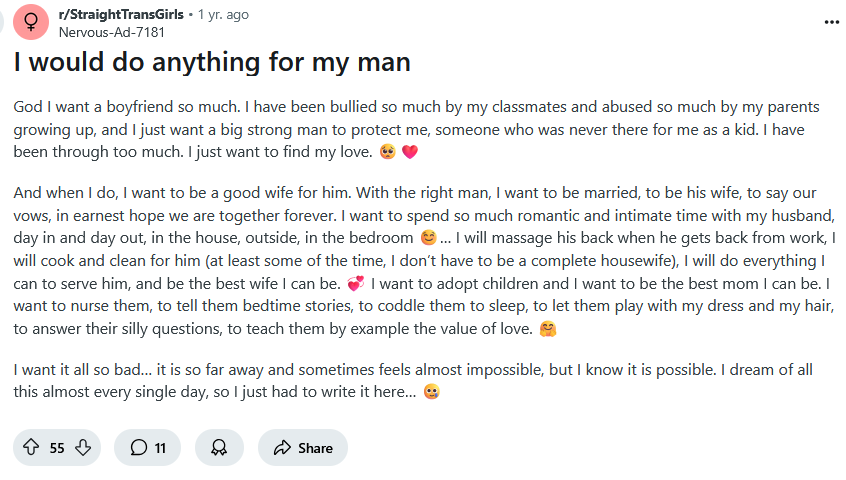Upvote the post

(30, 448)
